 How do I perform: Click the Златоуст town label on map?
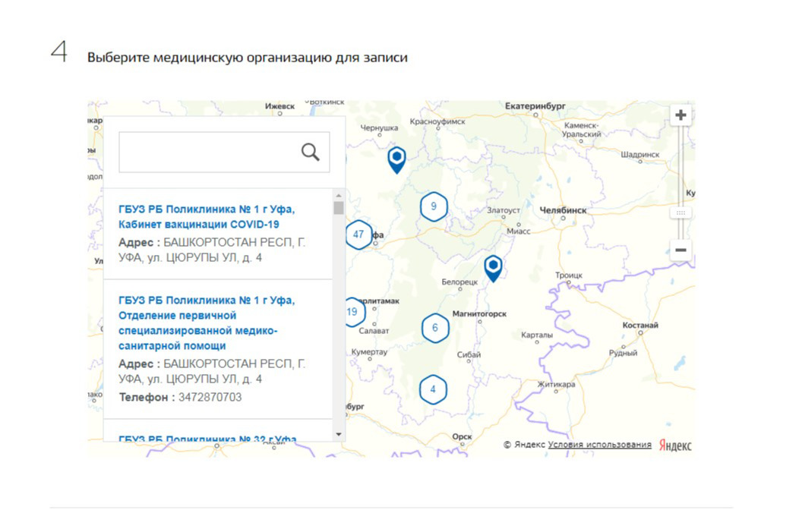coord(504,209)
